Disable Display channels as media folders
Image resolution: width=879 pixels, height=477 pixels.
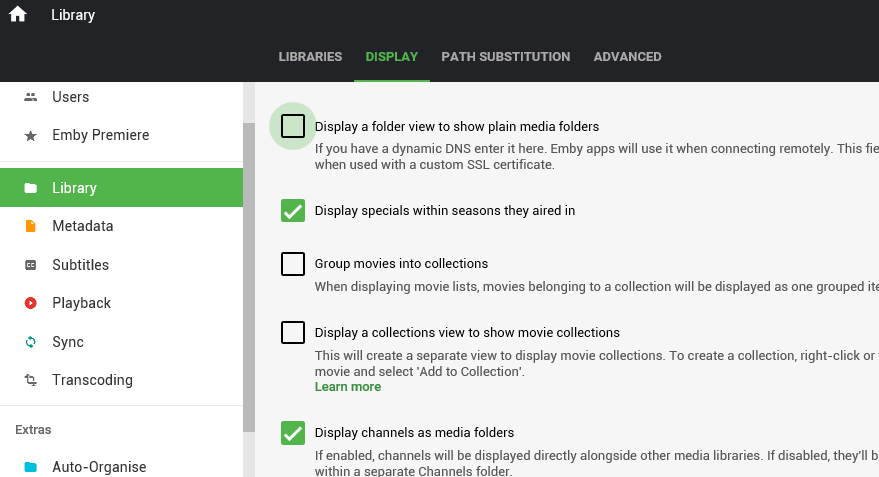tap(293, 433)
